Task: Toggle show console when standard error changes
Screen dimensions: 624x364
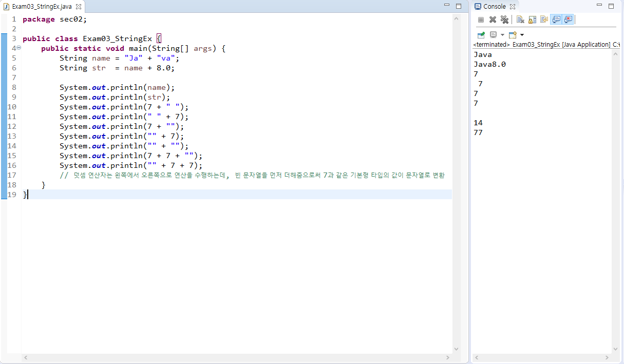Action: 568,20
